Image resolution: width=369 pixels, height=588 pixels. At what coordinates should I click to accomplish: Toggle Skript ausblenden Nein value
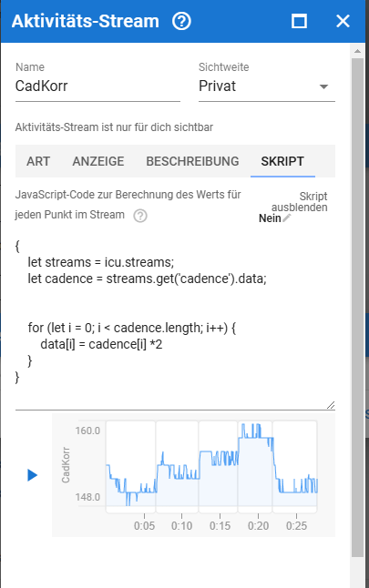[x=270, y=218]
